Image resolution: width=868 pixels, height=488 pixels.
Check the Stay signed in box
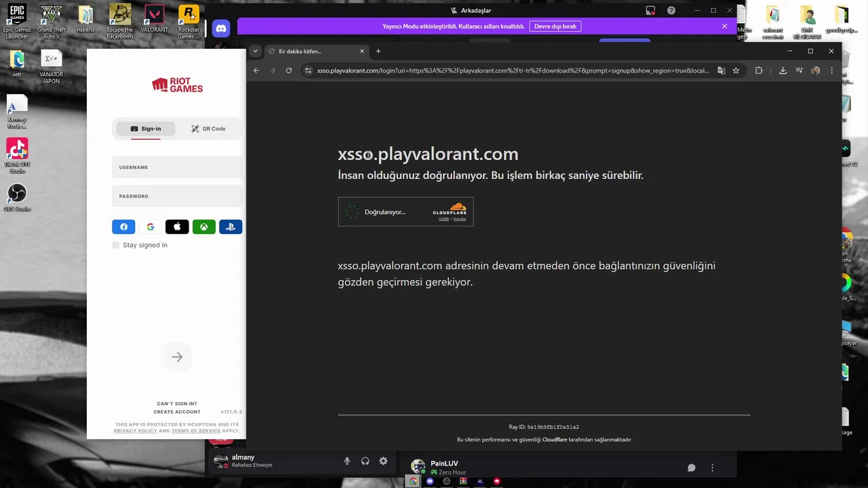tap(116, 245)
